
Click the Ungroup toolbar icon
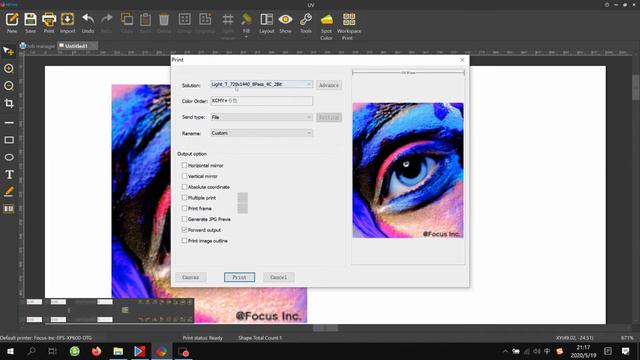[x=205, y=23]
